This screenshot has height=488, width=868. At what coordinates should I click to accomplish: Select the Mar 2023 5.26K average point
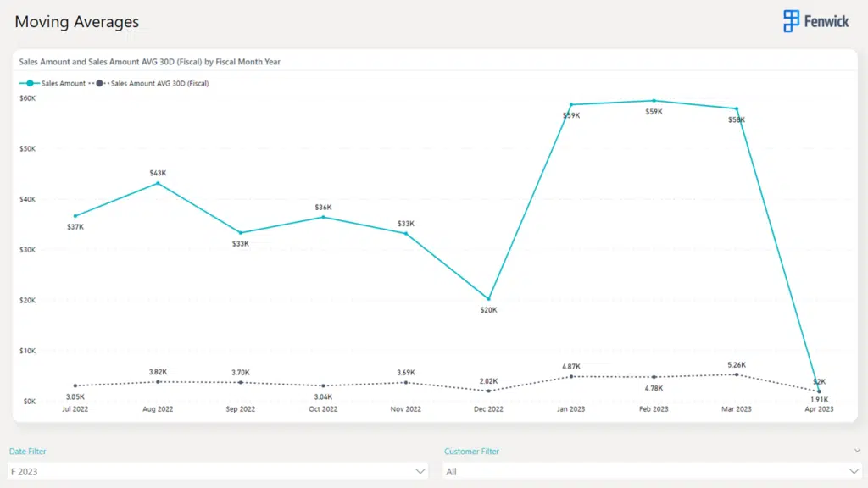tap(736, 374)
